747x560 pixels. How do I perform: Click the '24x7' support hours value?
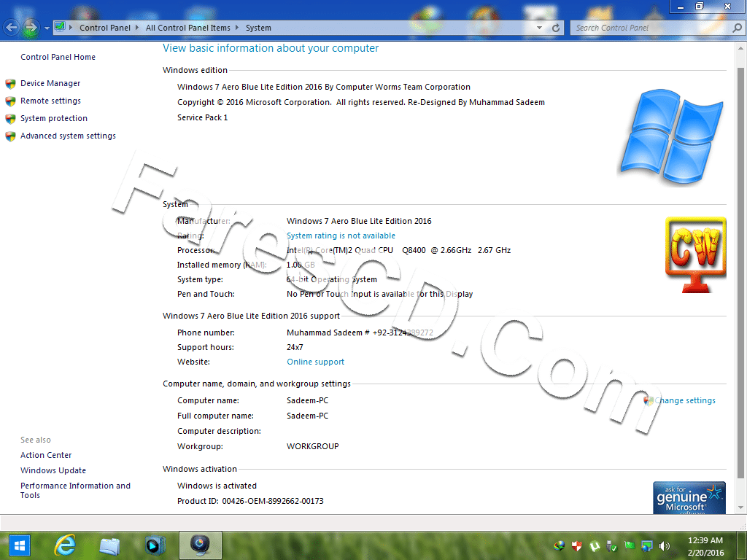tap(295, 347)
